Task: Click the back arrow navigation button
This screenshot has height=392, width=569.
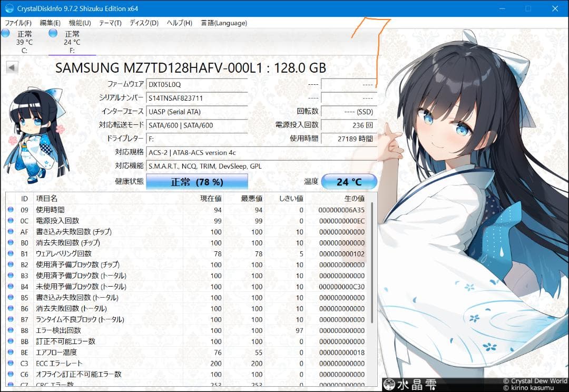Action: 11,67
